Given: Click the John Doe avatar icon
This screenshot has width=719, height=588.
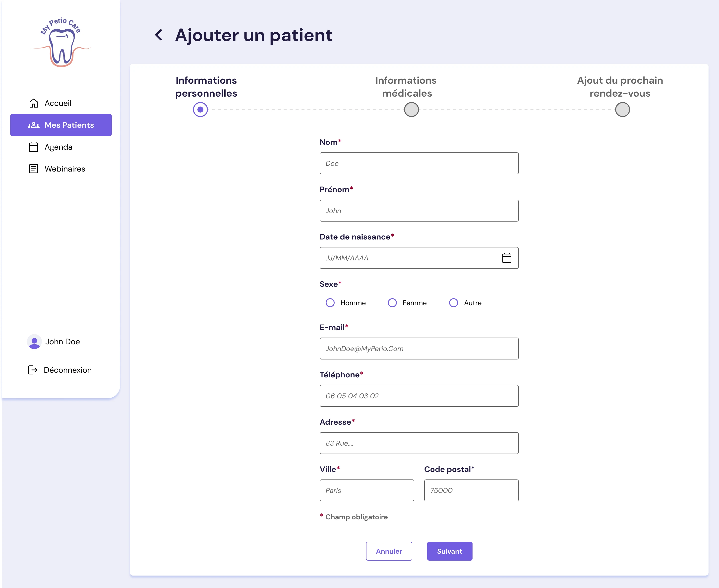Looking at the screenshot, I should 34,341.
